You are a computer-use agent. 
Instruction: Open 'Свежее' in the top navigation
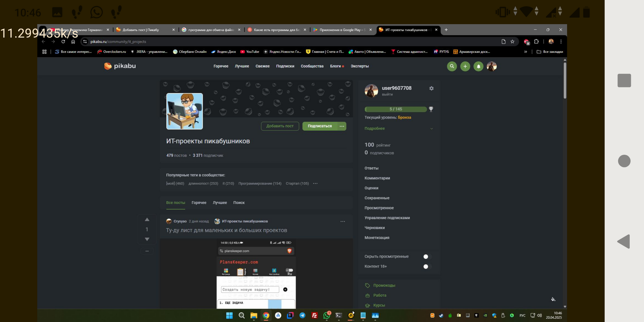263,66
